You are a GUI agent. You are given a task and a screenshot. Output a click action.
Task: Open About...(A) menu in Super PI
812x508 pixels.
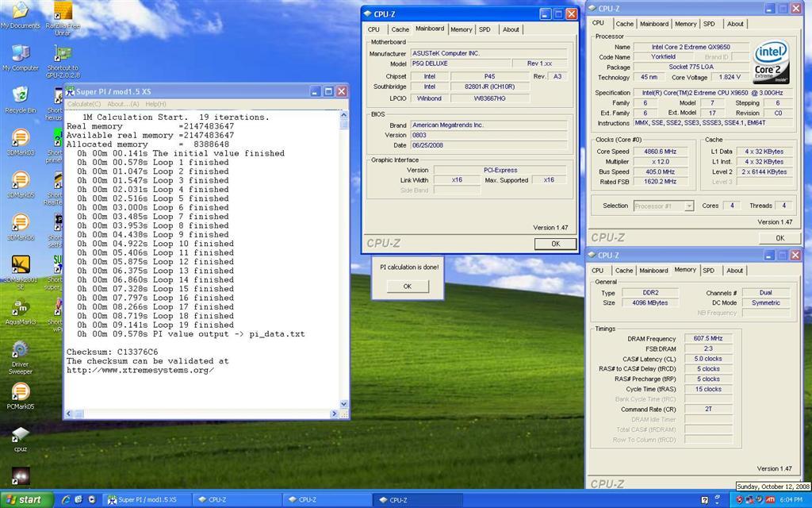(x=123, y=104)
